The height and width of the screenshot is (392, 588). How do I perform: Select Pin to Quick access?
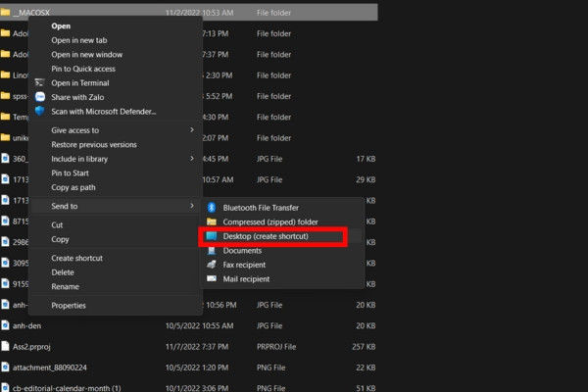(x=83, y=69)
